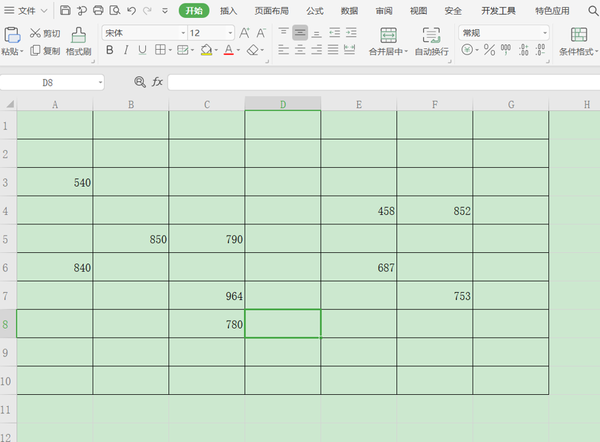Switch to the 页面布局 tab
600x442 pixels.
tap(272, 11)
